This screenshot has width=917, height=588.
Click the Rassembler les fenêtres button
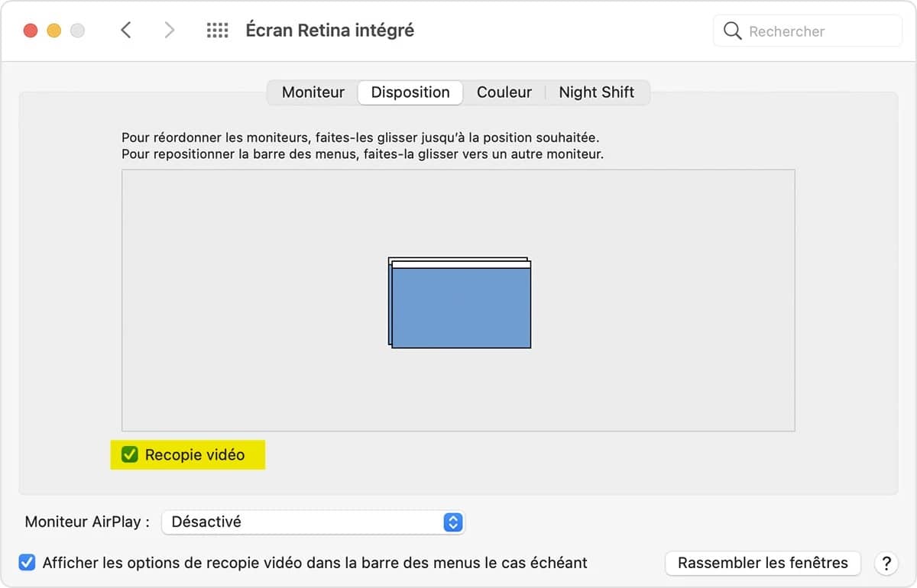[763, 564]
